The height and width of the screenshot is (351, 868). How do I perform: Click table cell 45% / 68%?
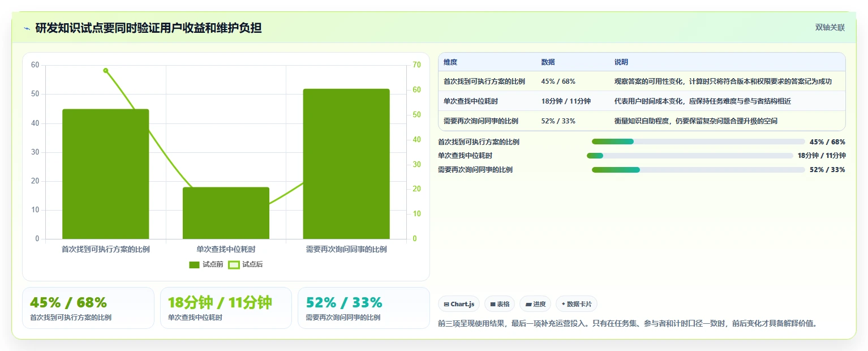(x=558, y=82)
